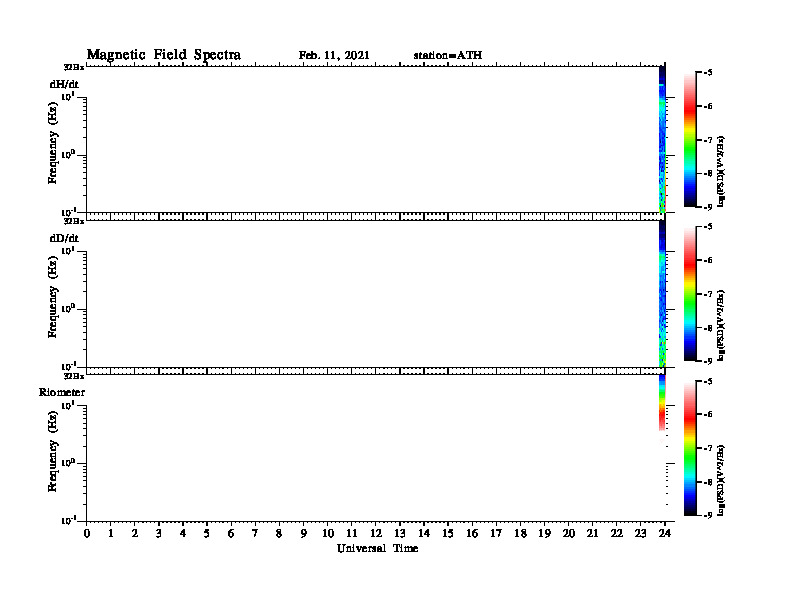Select the "dH/dt" panel label
Screen dimensions: 792x612
[64, 84]
